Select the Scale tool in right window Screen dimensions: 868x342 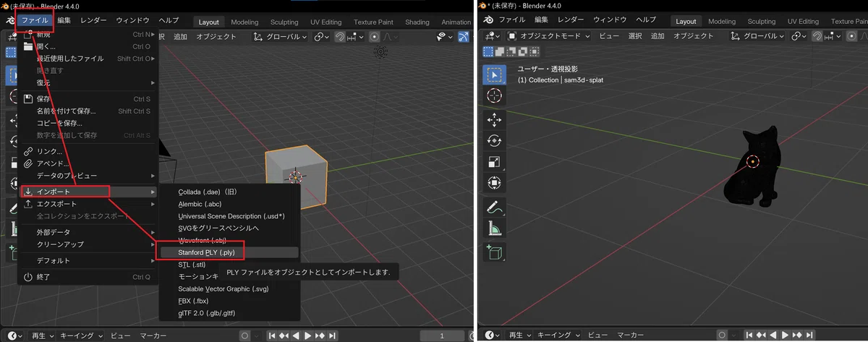[495, 162]
